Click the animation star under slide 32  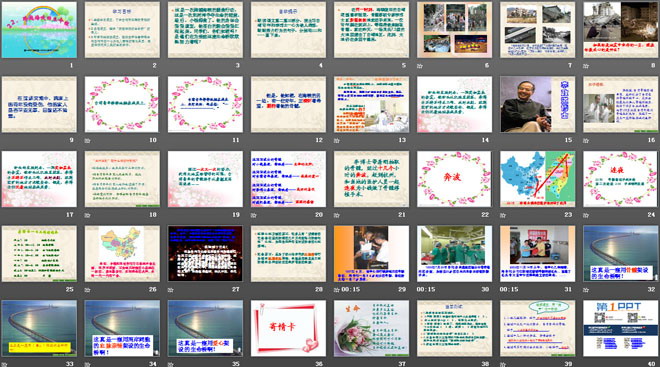coord(586,290)
